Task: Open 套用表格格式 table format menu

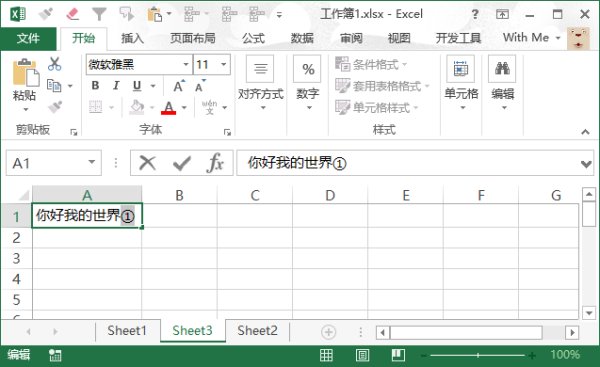Action: [382, 86]
